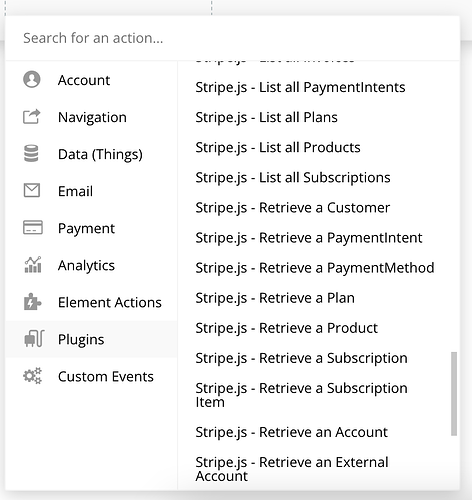This screenshot has width=472, height=500.
Task: Click Stripe.js - Retrieve an External Account
Action: point(292,469)
